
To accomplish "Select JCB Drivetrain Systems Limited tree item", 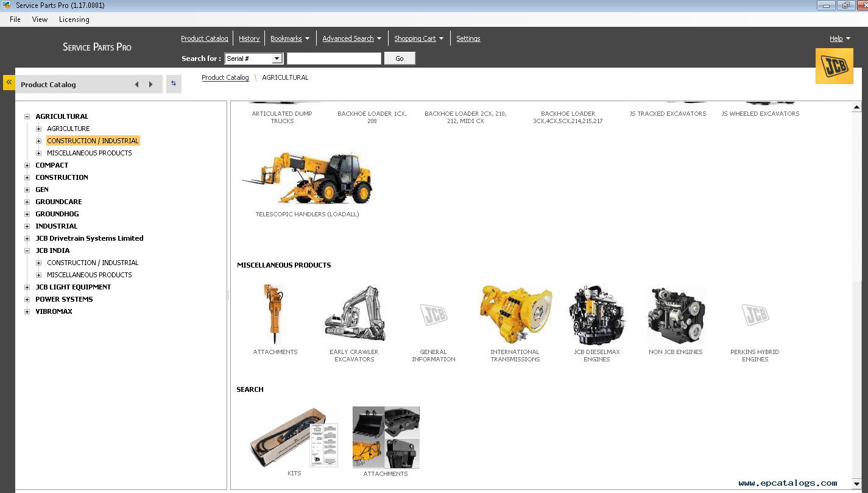I will tap(90, 238).
